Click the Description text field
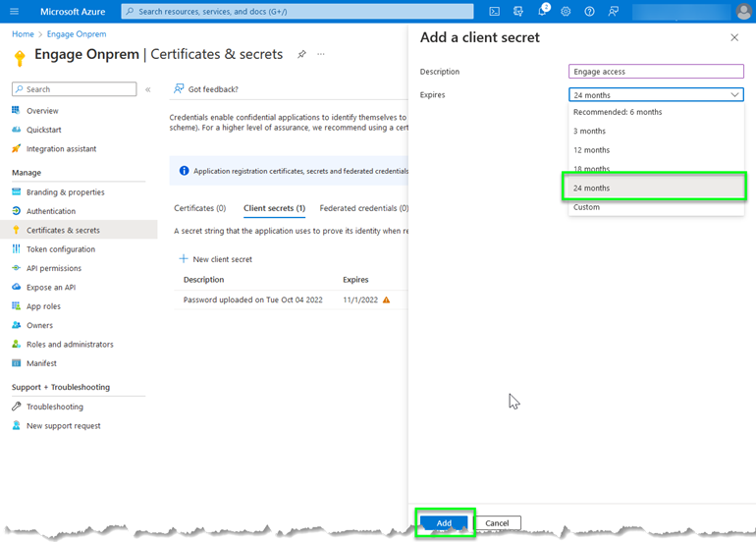This screenshot has width=756, height=542. point(656,72)
